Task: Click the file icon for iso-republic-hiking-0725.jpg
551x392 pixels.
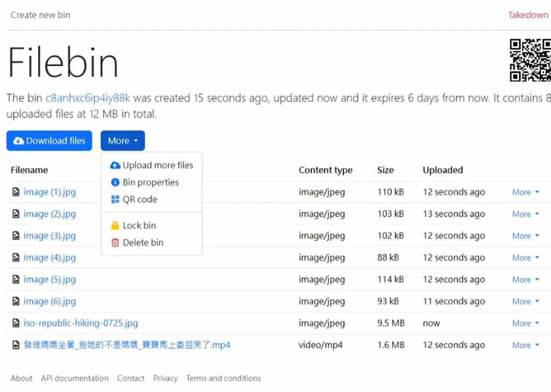Action: pos(16,323)
